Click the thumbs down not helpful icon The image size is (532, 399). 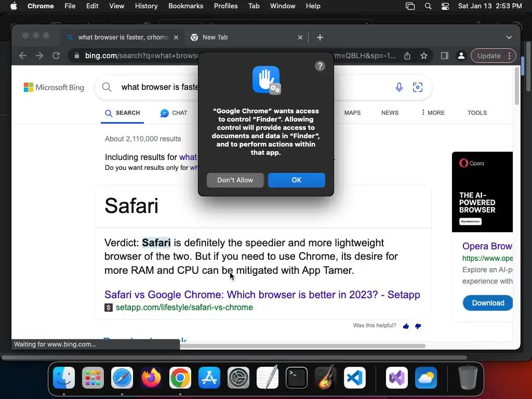tap(418, 326)
